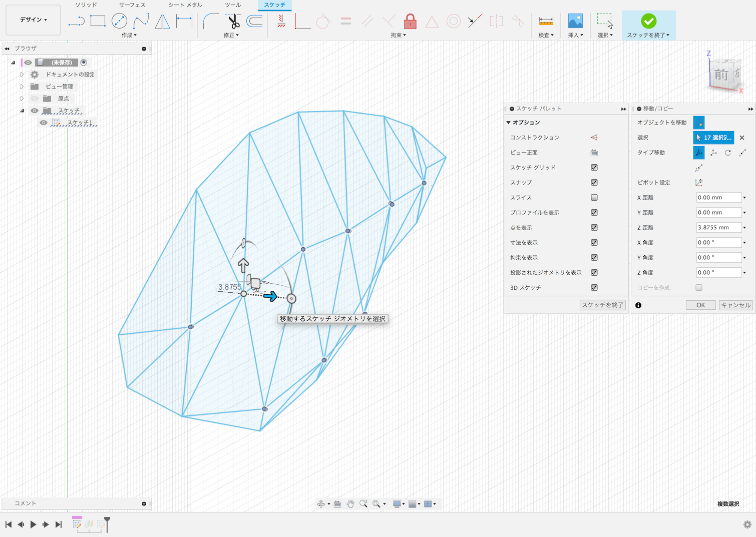The image size is (756, 537).
Task: Open the Design workspace dropdown
Action: click(34, 20)
